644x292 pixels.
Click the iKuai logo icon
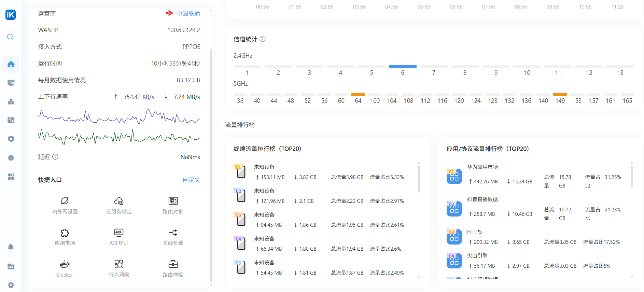[11, 15]
